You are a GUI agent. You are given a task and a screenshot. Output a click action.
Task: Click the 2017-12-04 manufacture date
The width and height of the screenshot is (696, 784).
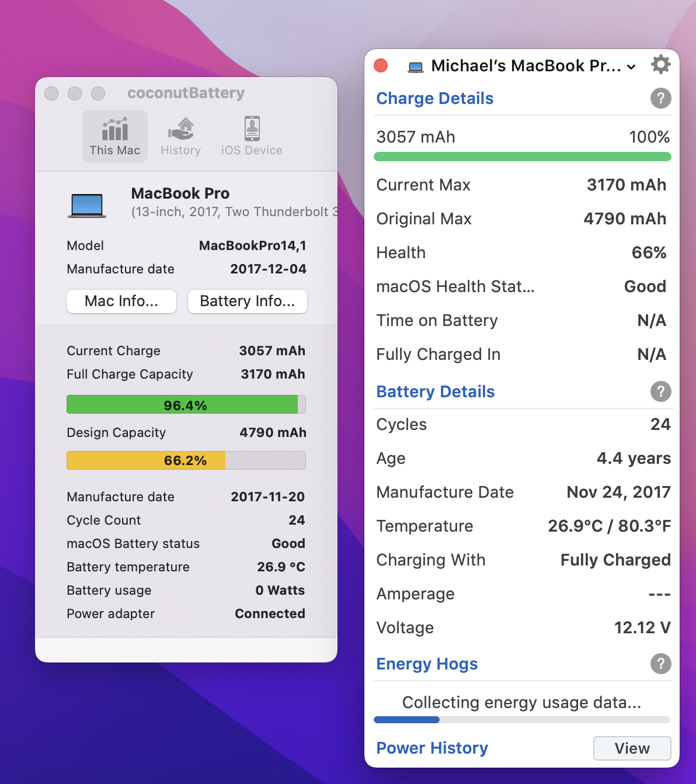pos(269,269)
